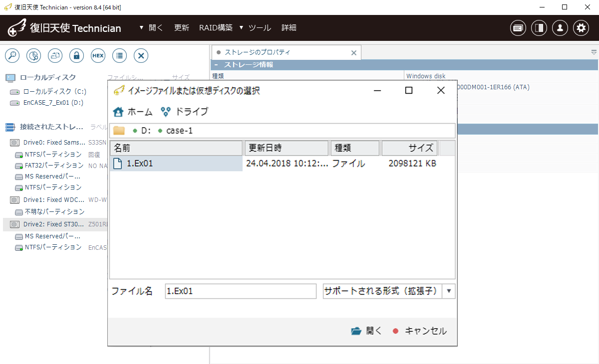Sort by 種類 column header
The image size is (599, 364).
click(355, 148)
